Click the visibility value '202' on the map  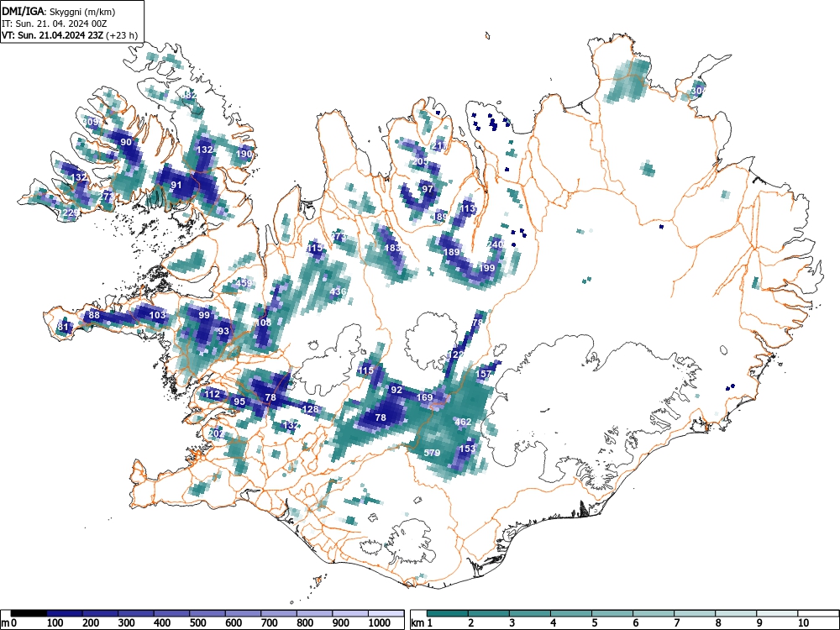[x=216, y=433]
